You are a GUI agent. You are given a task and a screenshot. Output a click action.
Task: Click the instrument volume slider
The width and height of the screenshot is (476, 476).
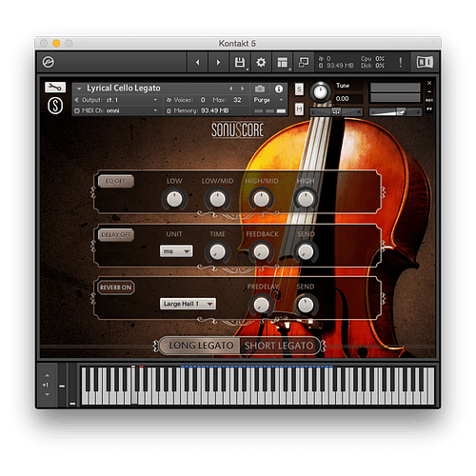click(395, 111)
